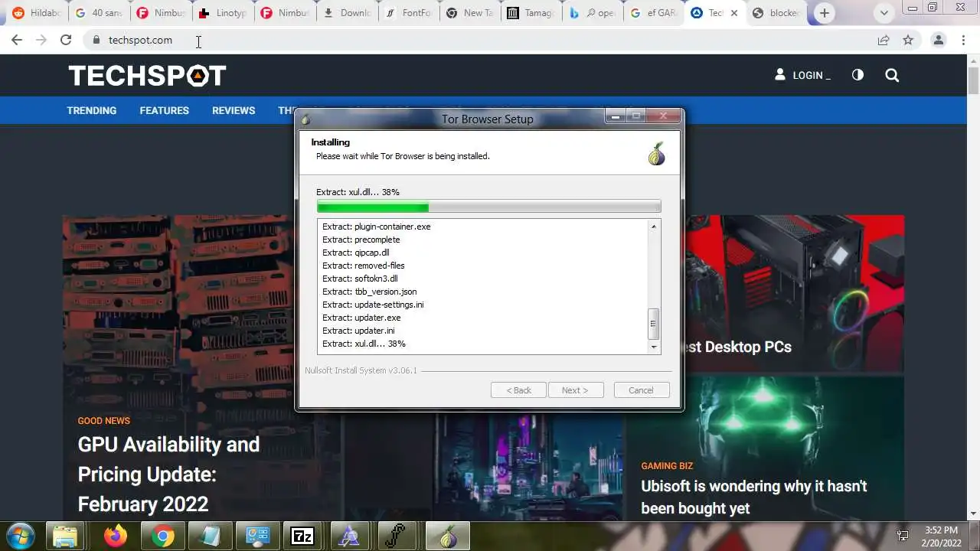
Task: Click the blue pyramid taskbar icon
Action: 350,536
